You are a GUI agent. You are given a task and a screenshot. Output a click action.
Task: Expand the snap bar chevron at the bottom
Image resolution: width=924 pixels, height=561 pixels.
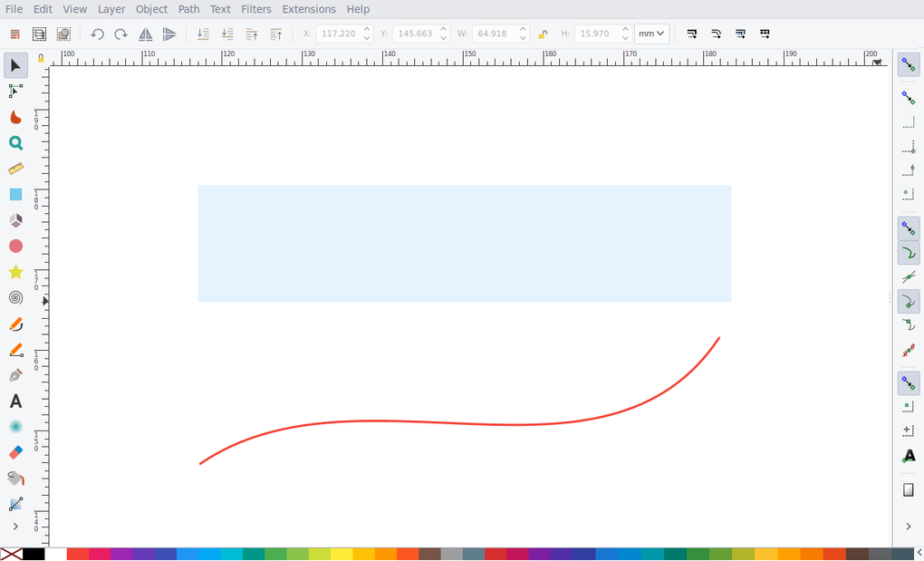click(908, 526)
